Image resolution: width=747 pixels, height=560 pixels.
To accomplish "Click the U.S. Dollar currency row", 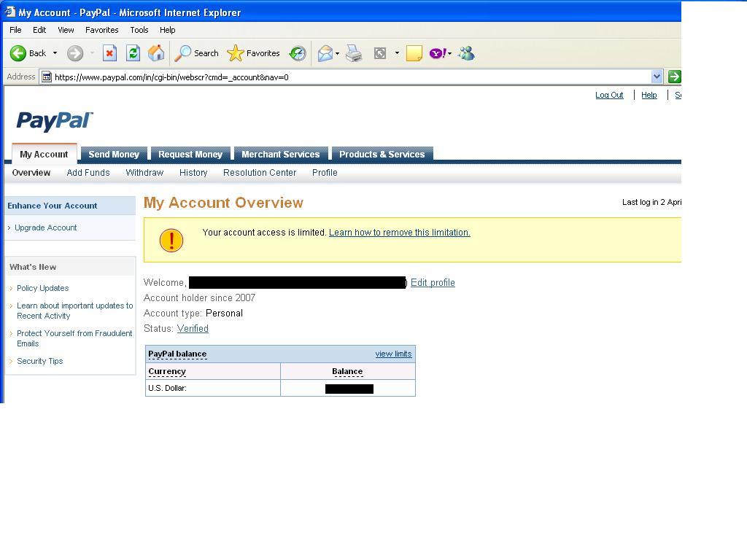I will 280,388.
